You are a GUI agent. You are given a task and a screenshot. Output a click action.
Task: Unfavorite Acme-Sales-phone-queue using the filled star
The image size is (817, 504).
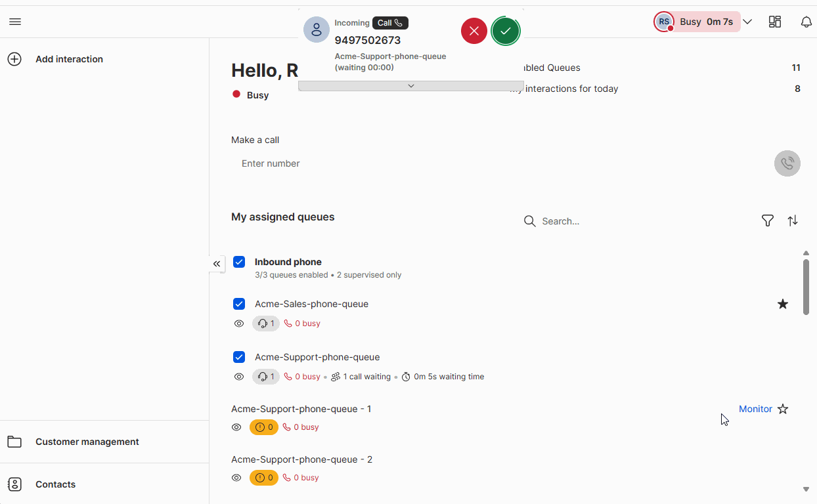[782, 304]
